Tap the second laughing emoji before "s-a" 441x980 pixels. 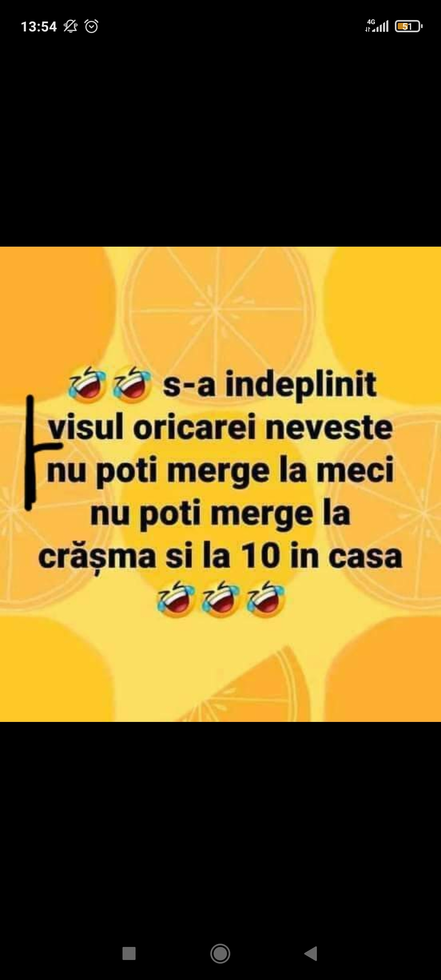tap(131, 383)
